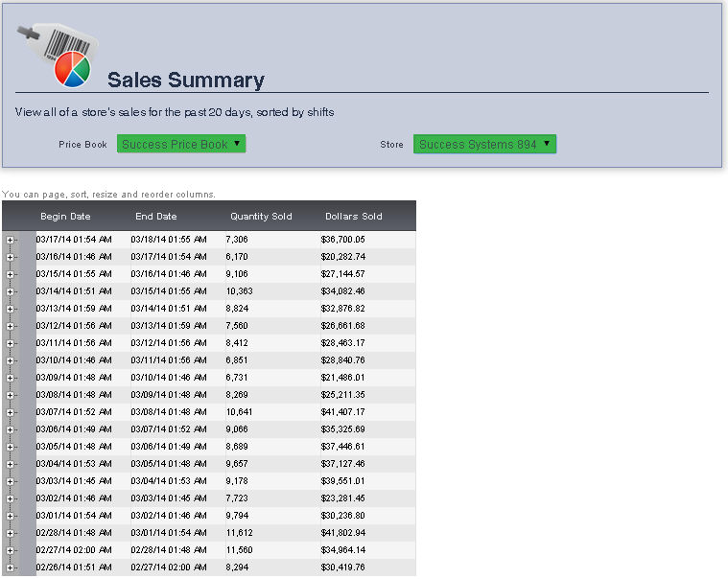728x579 pixels.
Task: Expand the 03/16/14 01:46 AM shift row
Action: coord(11,257)
